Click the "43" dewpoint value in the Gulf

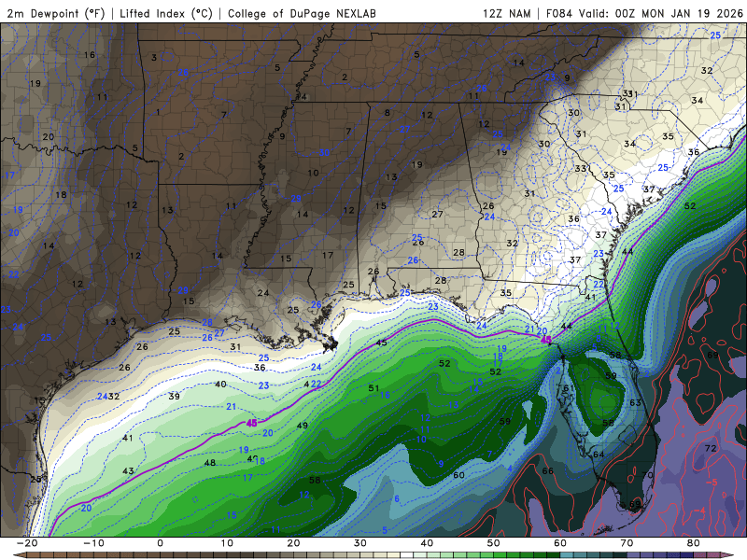128,471
